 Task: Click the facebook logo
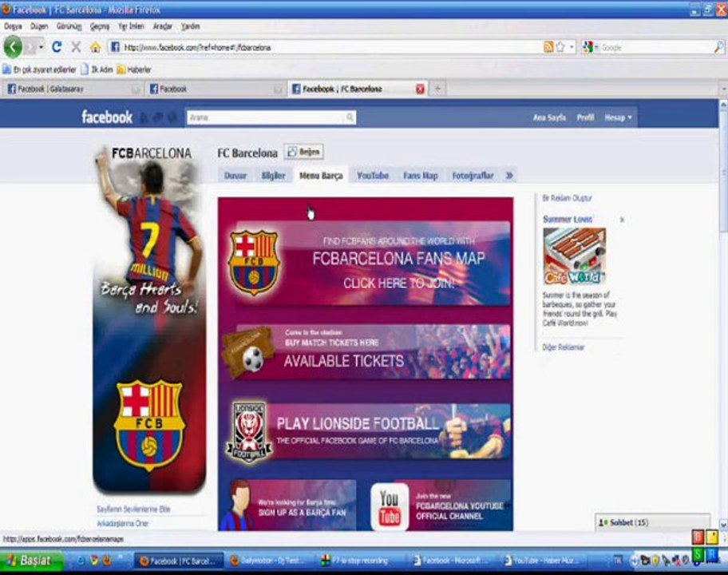pos(107,117)
